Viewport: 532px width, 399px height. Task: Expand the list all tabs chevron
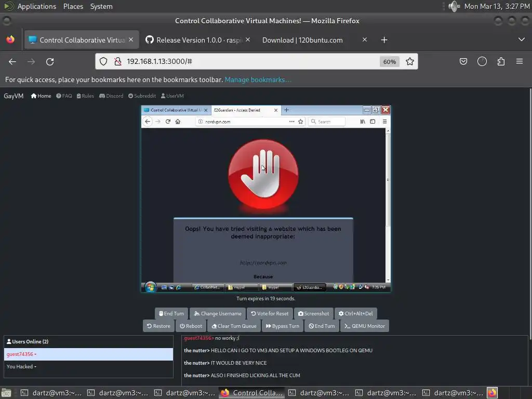pos(522,39)
